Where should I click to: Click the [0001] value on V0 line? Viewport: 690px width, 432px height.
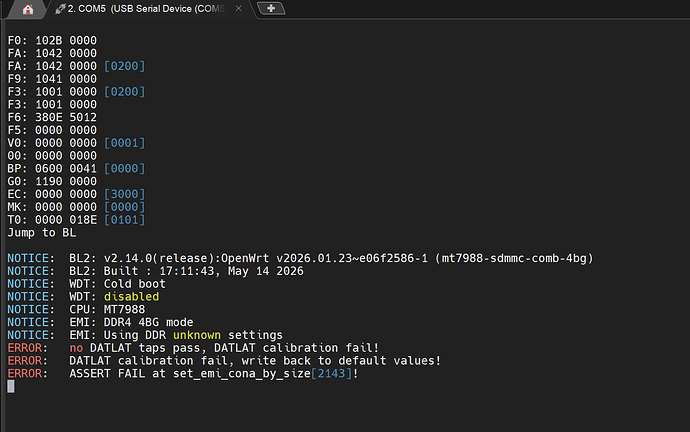(x=125, y=143)
